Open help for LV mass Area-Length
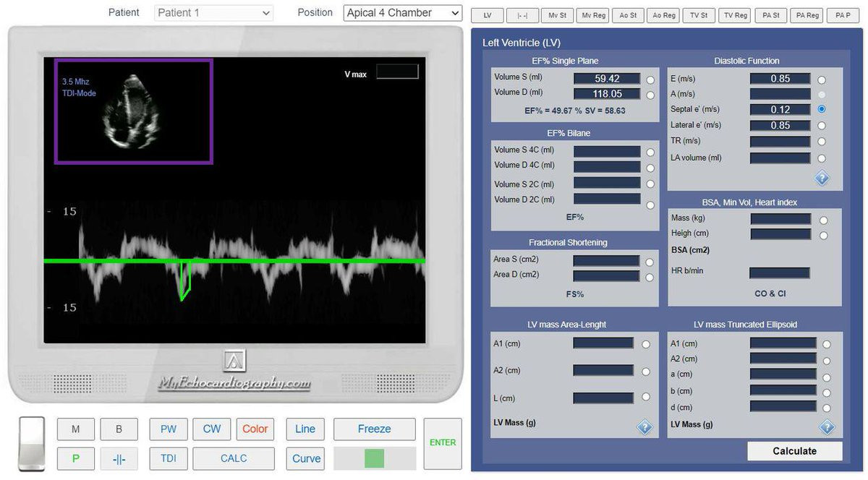 click(x=644, y=428)
